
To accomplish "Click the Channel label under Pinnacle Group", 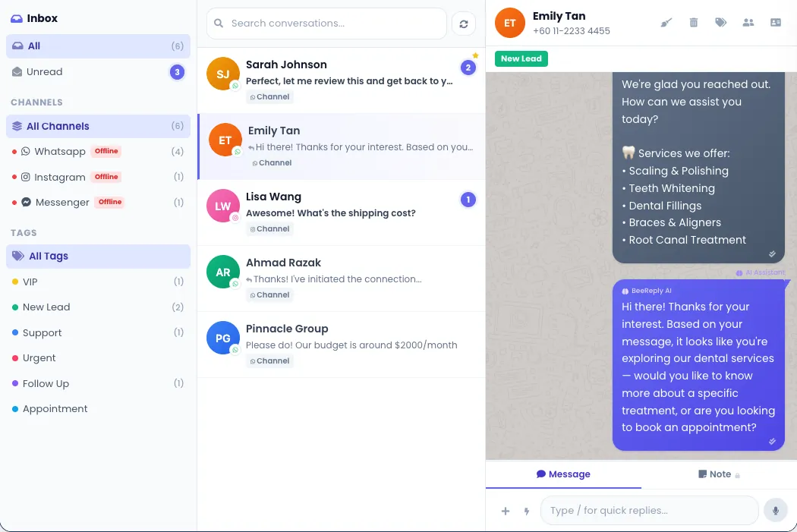I will pos(269,361).
